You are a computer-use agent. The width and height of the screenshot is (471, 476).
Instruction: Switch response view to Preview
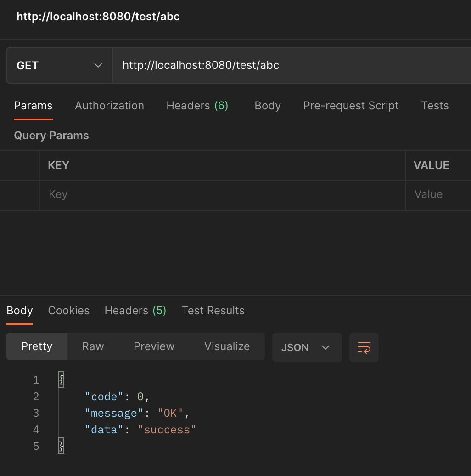click(154, 346)
